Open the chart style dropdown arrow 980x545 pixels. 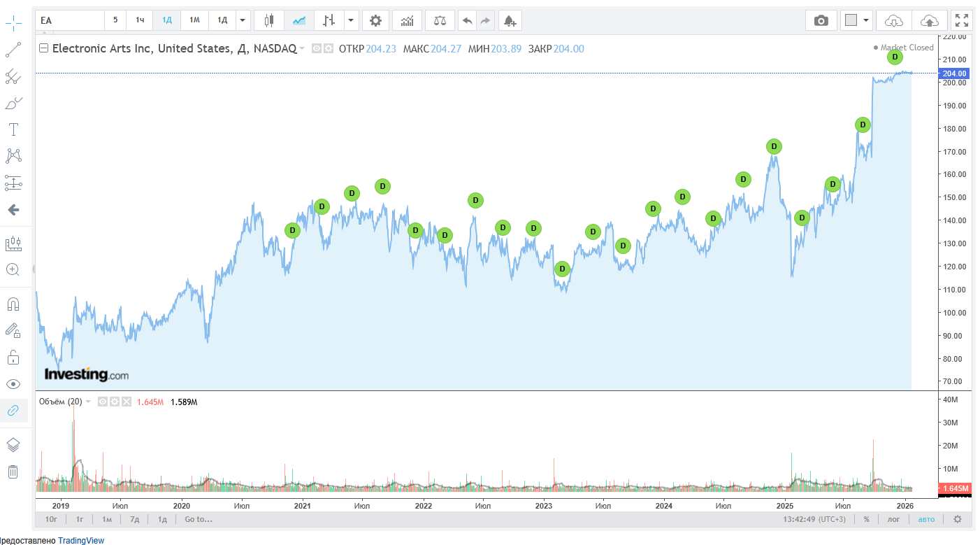352,20
